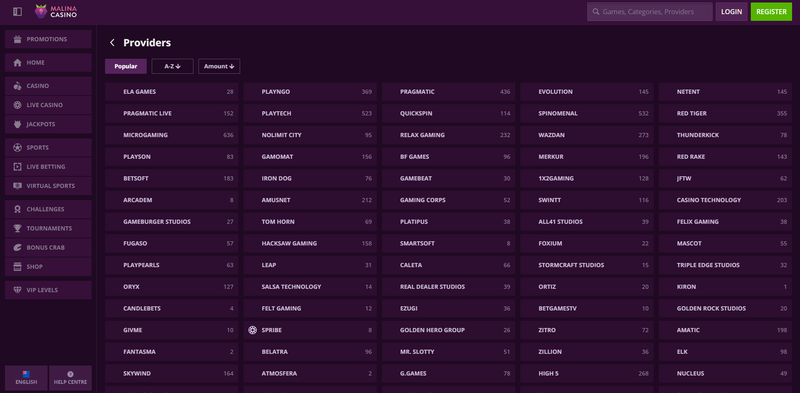The image size is (800, 393).
Task: Open CASINO TECHNOLOGY provider tile
Action: pyautogui.click(x=725, y=200)
